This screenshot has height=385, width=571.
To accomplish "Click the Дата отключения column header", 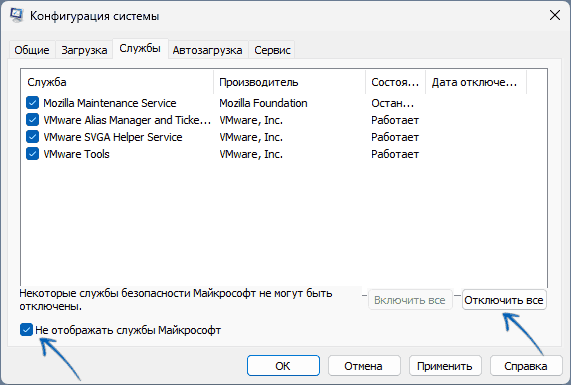I will pos(476,82).
